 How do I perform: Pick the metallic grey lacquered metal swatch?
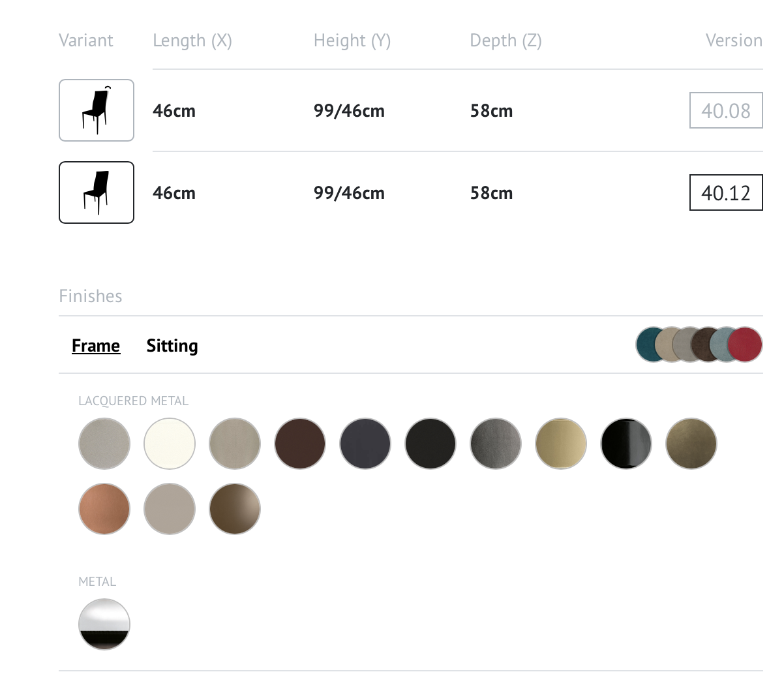[496, 444]
